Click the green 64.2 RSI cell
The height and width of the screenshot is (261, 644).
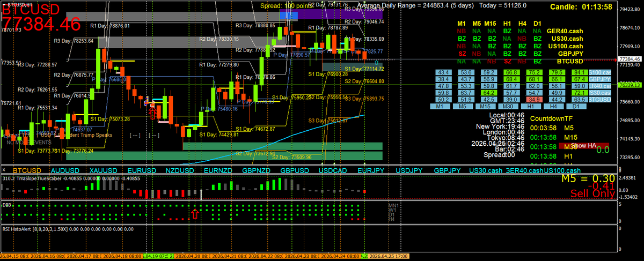tap(488, 93)
